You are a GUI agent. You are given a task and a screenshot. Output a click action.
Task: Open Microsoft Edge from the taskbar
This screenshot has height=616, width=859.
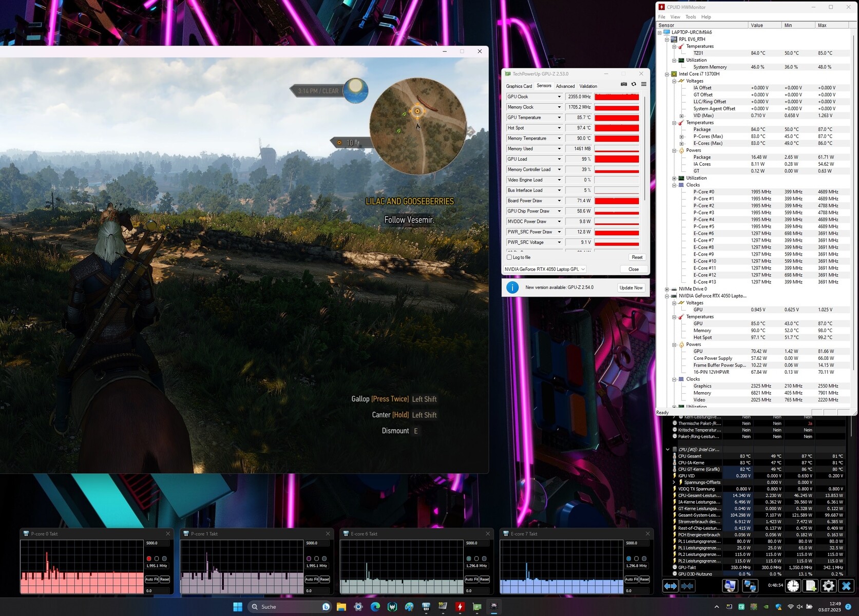click(375, 607)
